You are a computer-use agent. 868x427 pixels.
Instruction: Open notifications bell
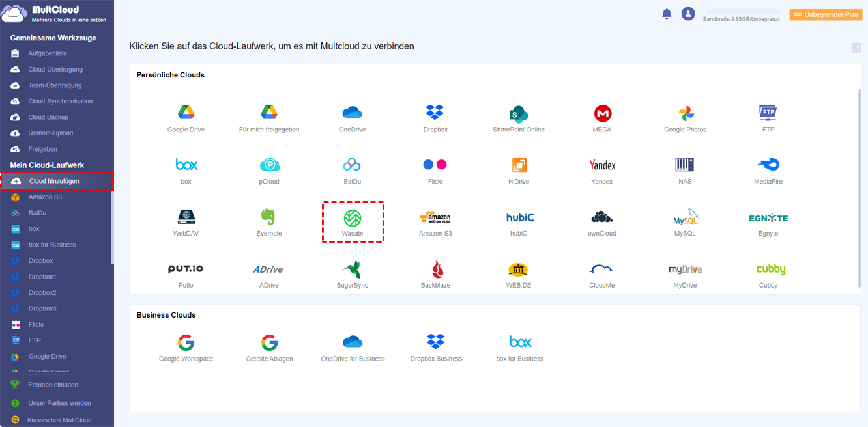(667, 14)
